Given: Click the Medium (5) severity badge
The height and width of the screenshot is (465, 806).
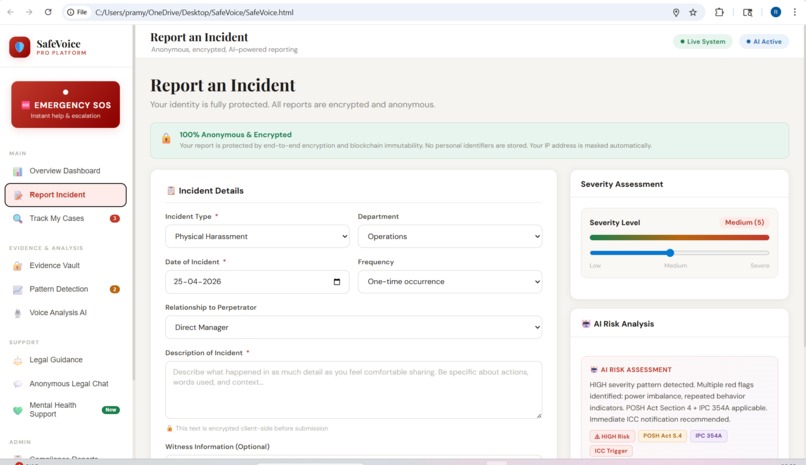Looking at the screenshot, I should (x=744, y=222).
